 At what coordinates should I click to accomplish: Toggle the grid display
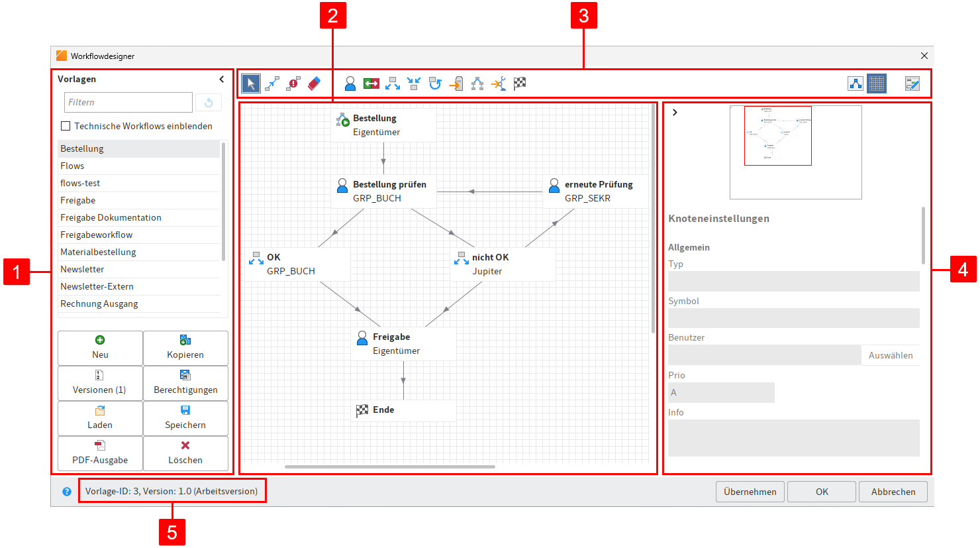pos(876,83)
